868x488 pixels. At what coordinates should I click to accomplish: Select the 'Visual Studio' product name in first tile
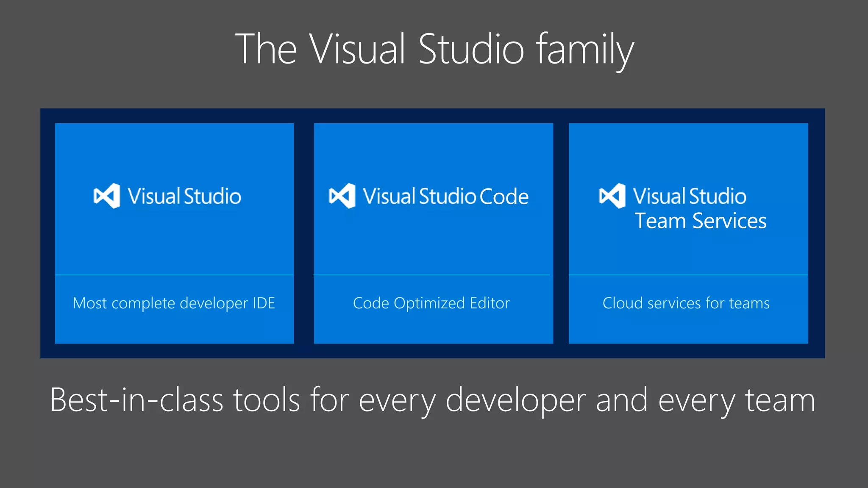[184, 197]
